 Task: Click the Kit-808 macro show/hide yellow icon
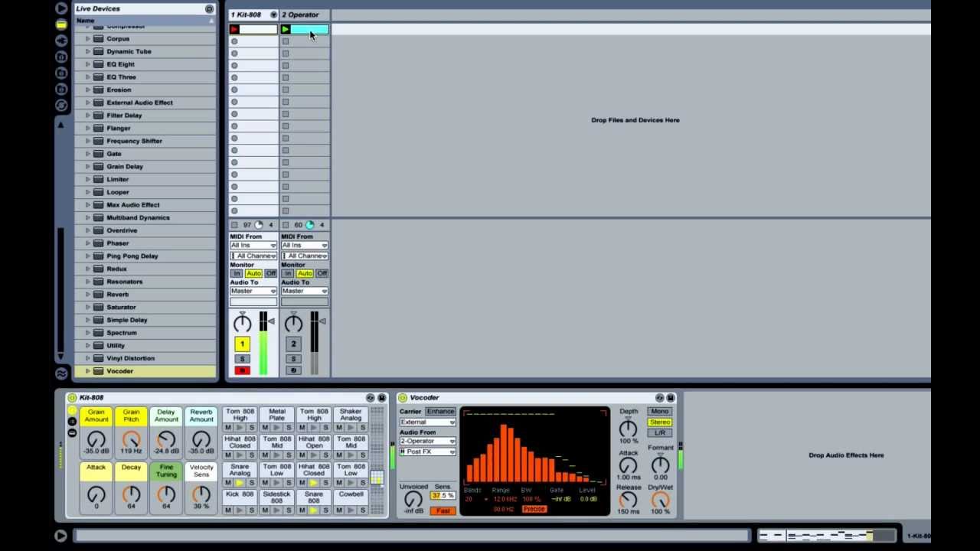[72, 411]
